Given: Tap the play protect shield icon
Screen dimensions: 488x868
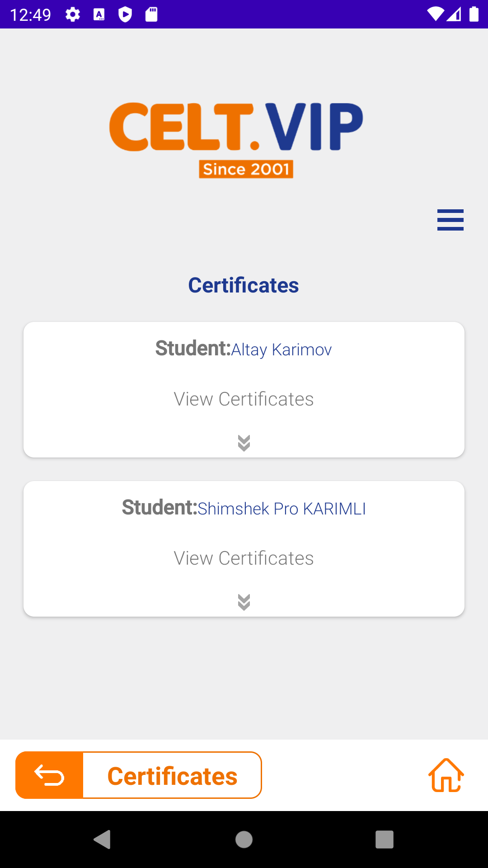Looking at the screenshot, I should click(125, 14).
